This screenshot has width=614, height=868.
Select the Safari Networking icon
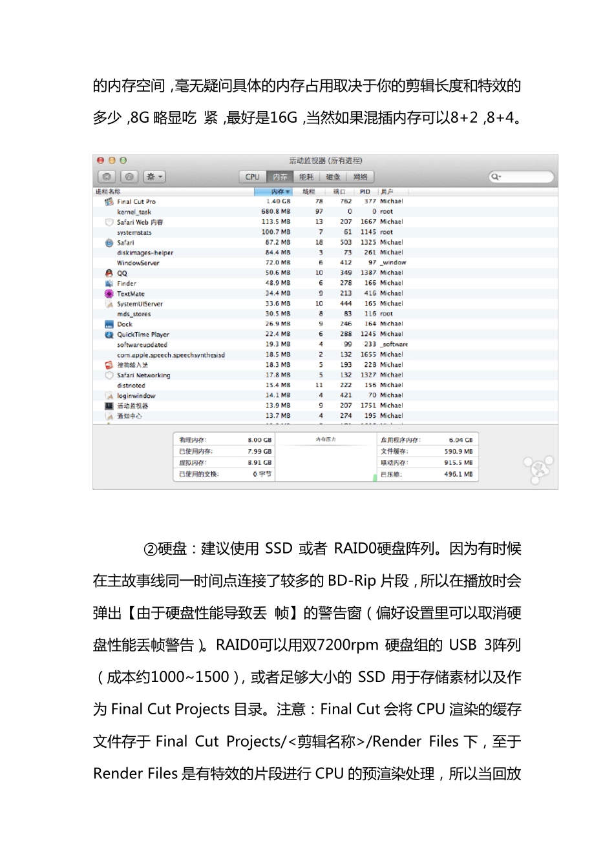coord(109,375)
